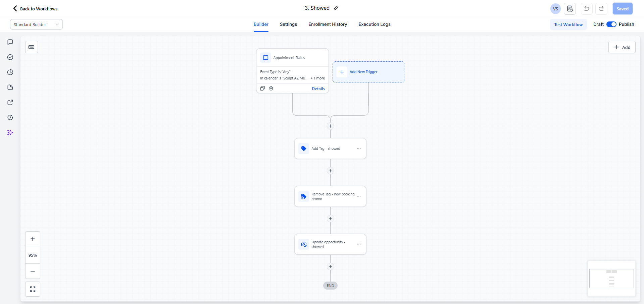The width and height of the screenshot is (644, 304).
Task: Open the sticky notes comment icon in sidebar
Action: pyautogui.click(x=10, y=42)
